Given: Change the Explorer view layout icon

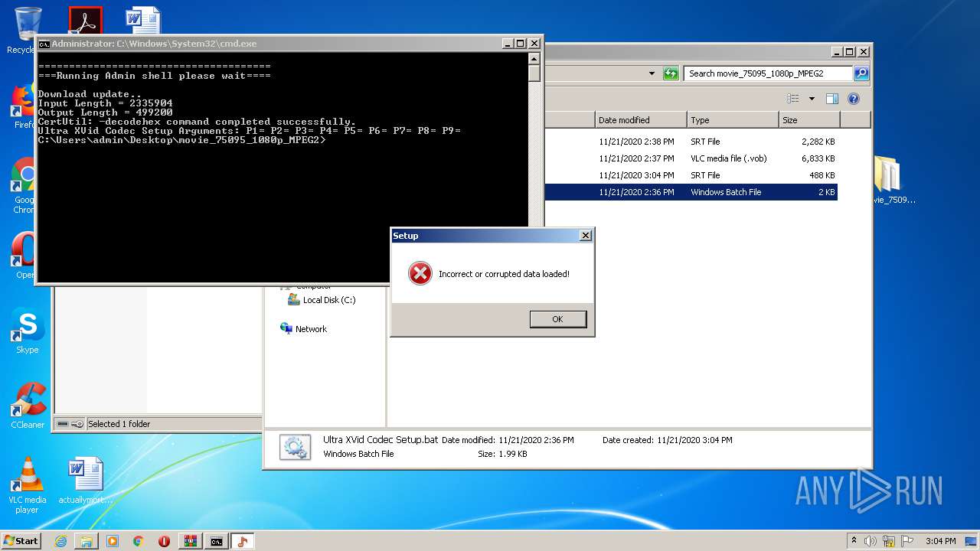Looking at the screenshot, I should (x=793, y=99).
